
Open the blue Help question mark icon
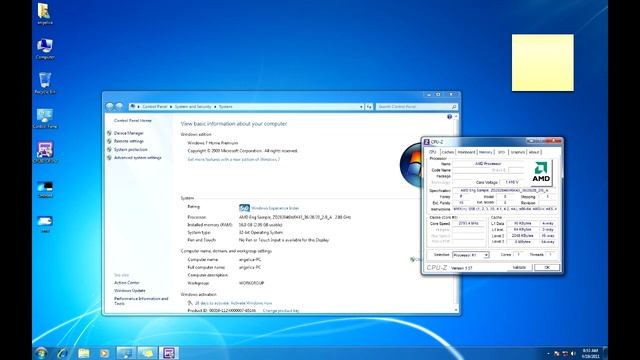point(449,117)
